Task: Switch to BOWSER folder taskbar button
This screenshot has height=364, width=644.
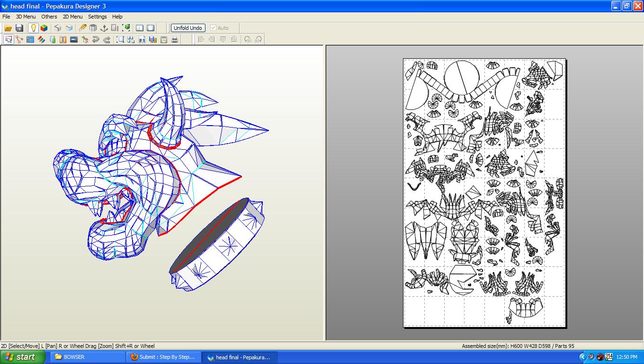Action: pyautogui.click(x=88, y=357)
